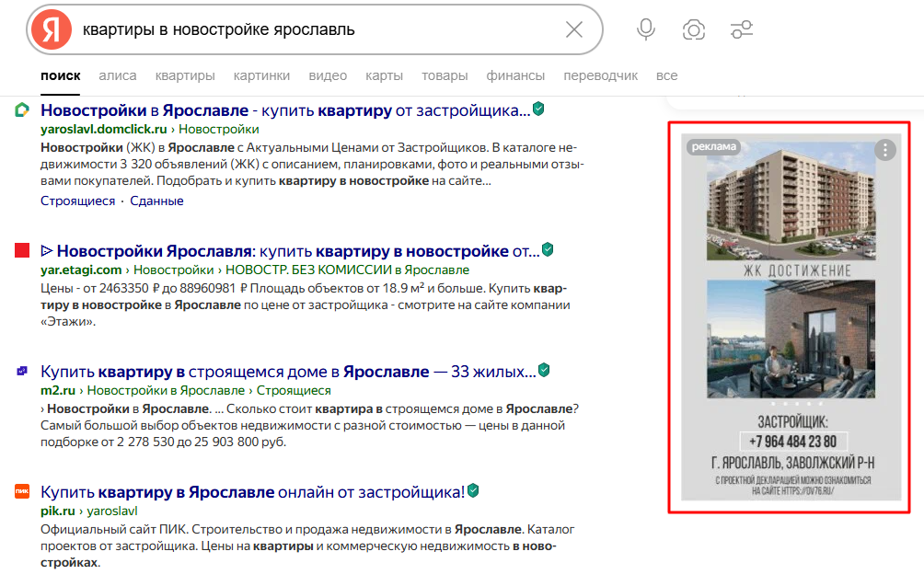924x586 pixels.
Task: Open the 'Купить квартиру в Ярославле онлайн' result
Action: (x=252, y=491)
